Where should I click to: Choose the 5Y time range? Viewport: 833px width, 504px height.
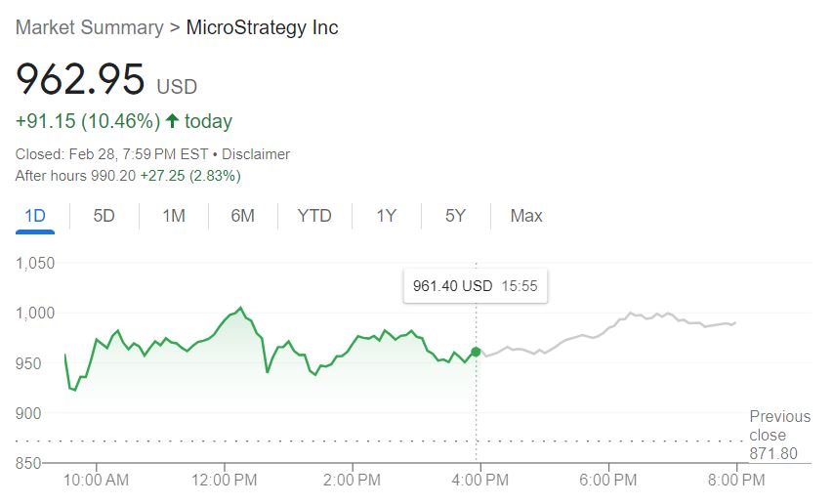coord(455,216)
